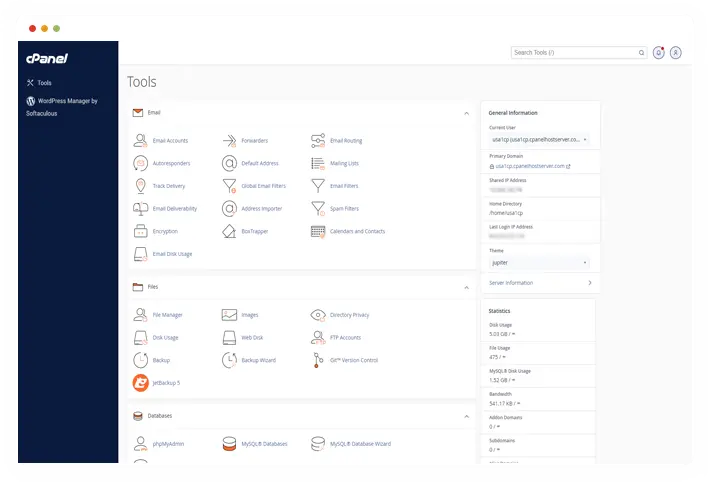Screen dimensions: 710x491
Task: Click the File Usage value 475
Action: pyautogui.click(x=497, y=357)
